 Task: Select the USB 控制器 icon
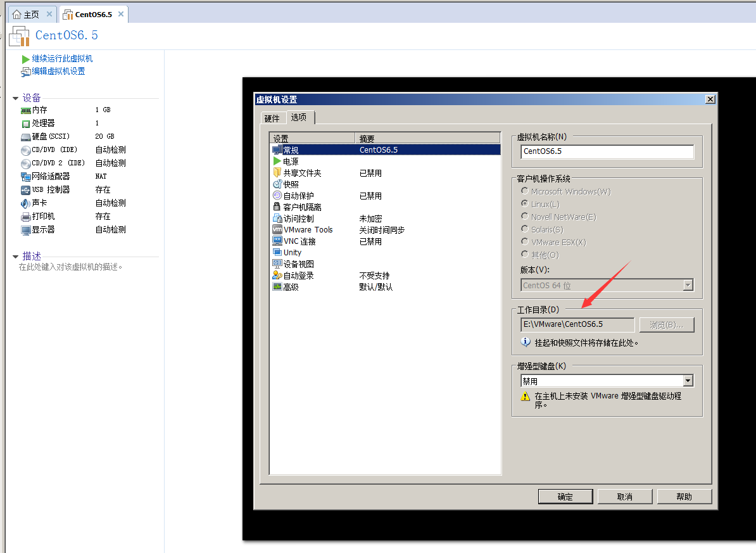pos(25,190)
